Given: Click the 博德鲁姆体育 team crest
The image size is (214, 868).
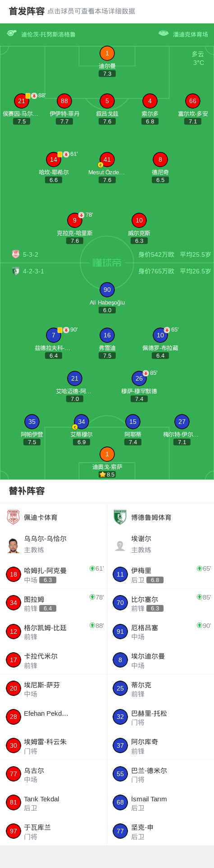Looking at the screenshot, I should point(120,518).
